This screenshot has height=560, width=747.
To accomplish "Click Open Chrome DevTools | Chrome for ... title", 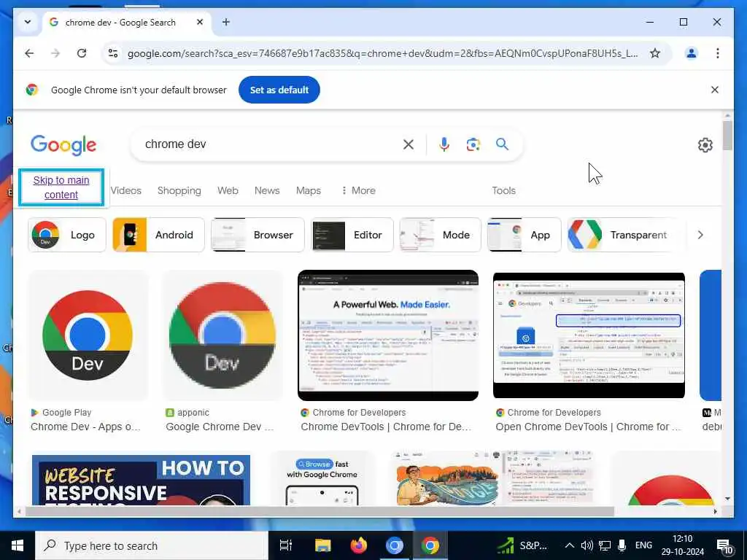I will tap(589, 427).
